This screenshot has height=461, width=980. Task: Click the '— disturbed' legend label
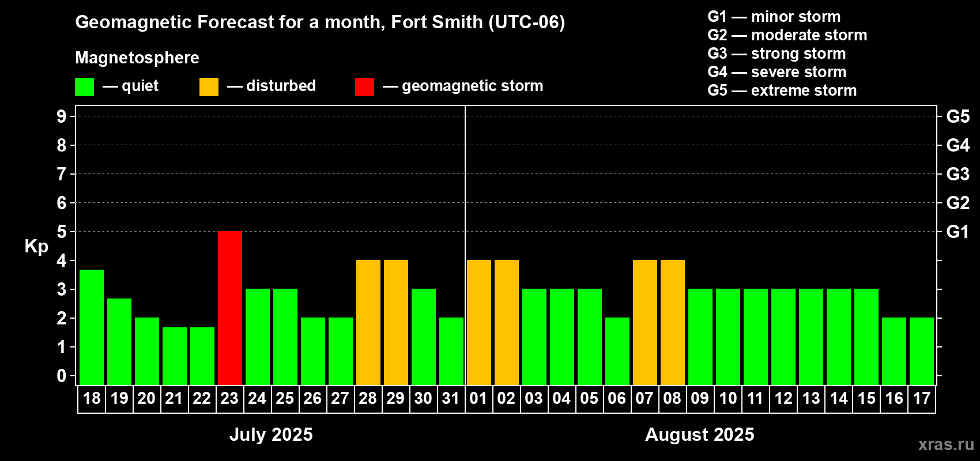pyautogui.click(x=272, y=86)
